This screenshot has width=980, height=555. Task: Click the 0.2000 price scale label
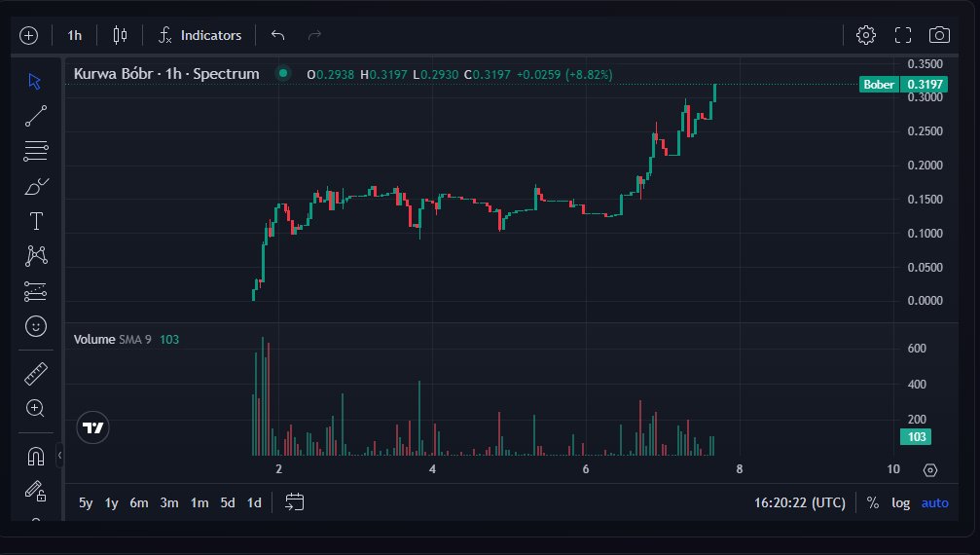coord(925,165)
